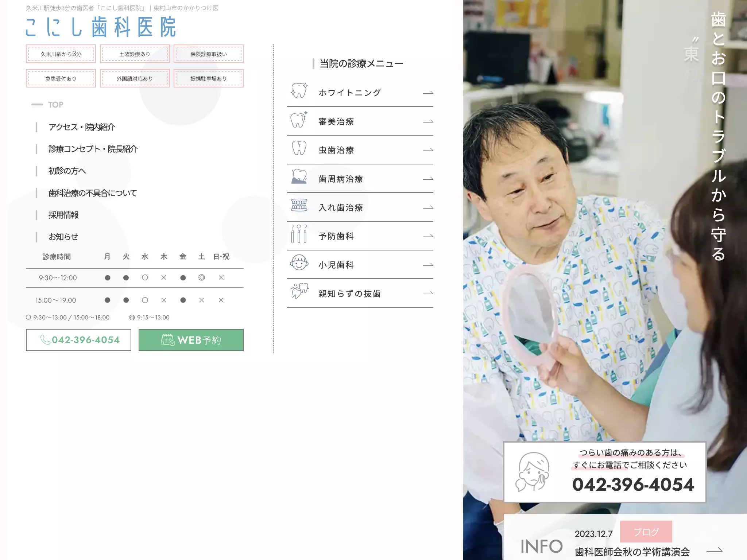The image size is (747, 560).
Task: Click the toothache woman illustration
Action: click(533, 472)
